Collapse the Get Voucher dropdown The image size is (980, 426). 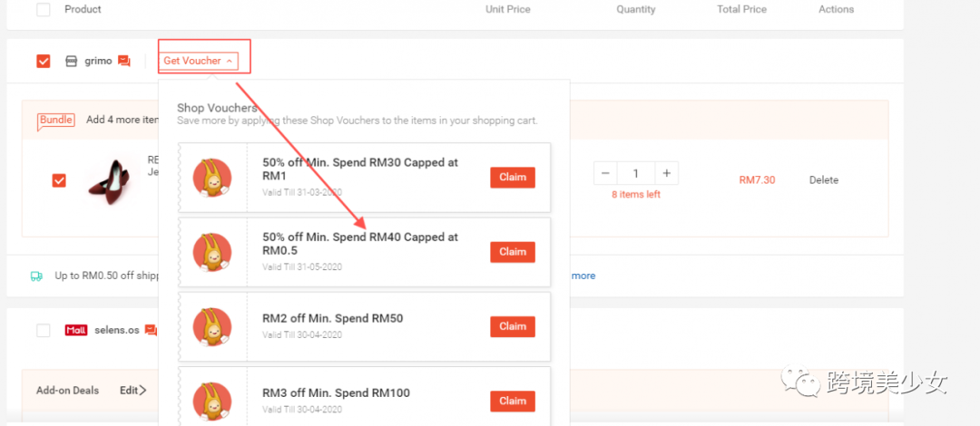(x=198, y=61)
